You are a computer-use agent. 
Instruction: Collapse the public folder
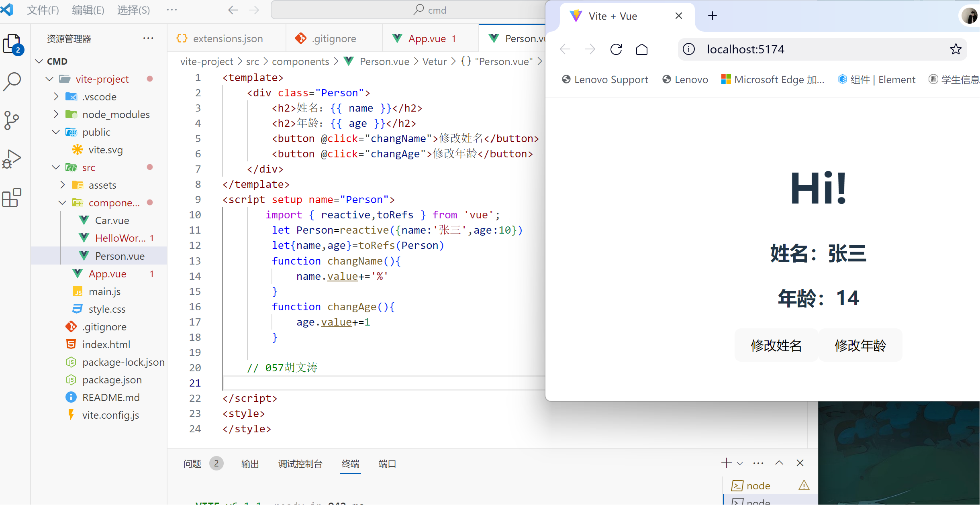[x=56, y=132]
